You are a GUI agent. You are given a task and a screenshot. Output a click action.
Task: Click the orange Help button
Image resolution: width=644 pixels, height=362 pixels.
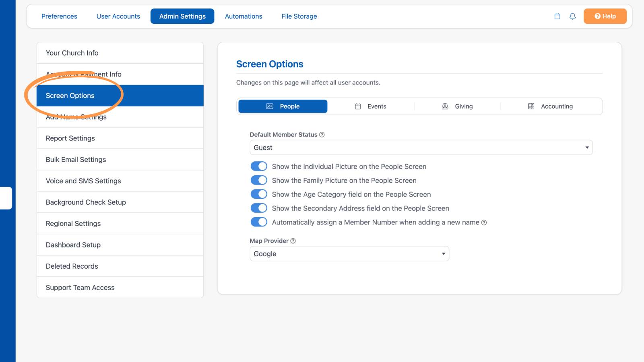(605, 16)
